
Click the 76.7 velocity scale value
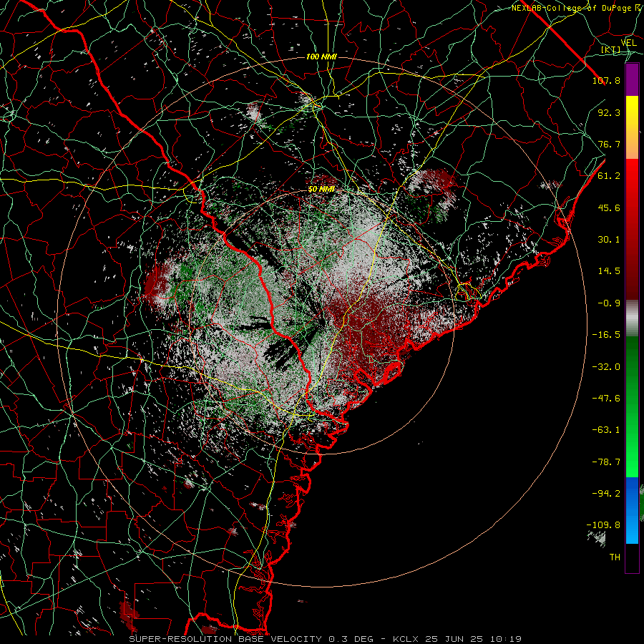pyautogui.click(x=609, y=144)
